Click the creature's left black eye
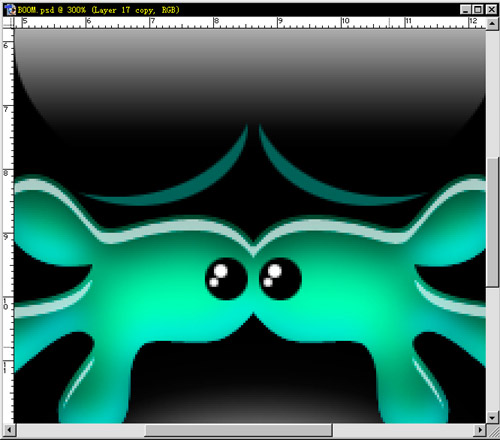 (x=226, y=279)
